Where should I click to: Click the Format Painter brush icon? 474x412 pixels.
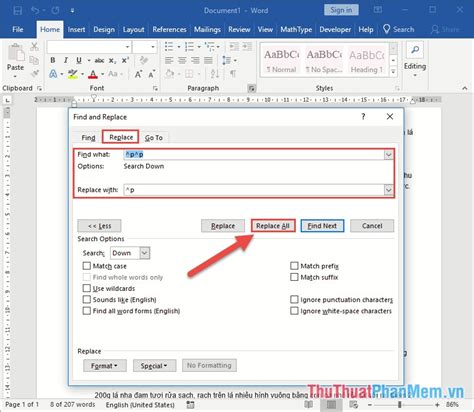pyautogui.click(x=34, y=73)
